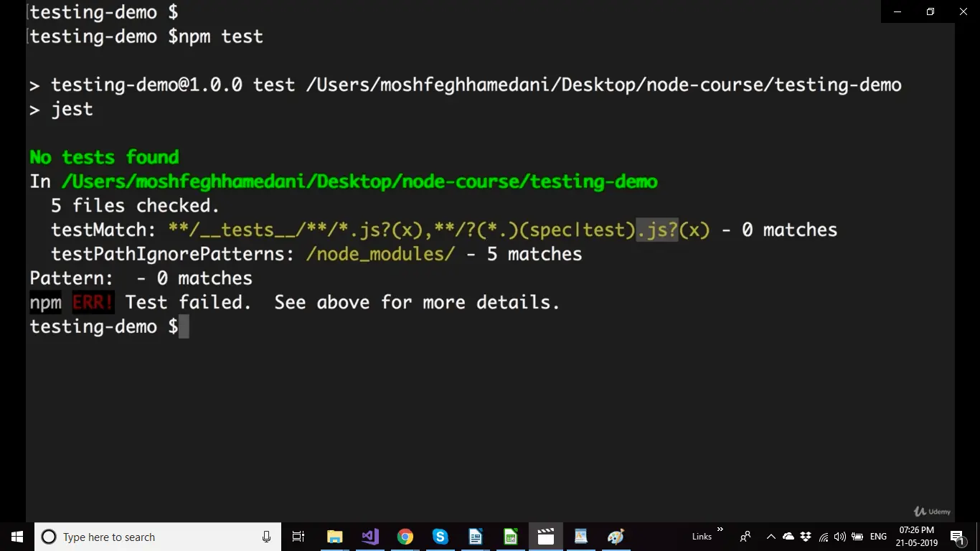
Task: Click the green path after 'In'
Action: (x=359, y=182)
